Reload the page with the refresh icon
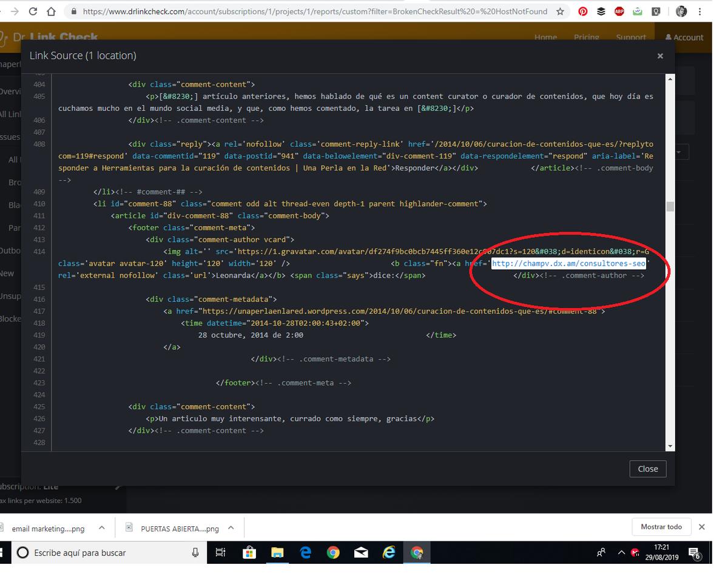 pyautogui.click(x=33, y=12)
